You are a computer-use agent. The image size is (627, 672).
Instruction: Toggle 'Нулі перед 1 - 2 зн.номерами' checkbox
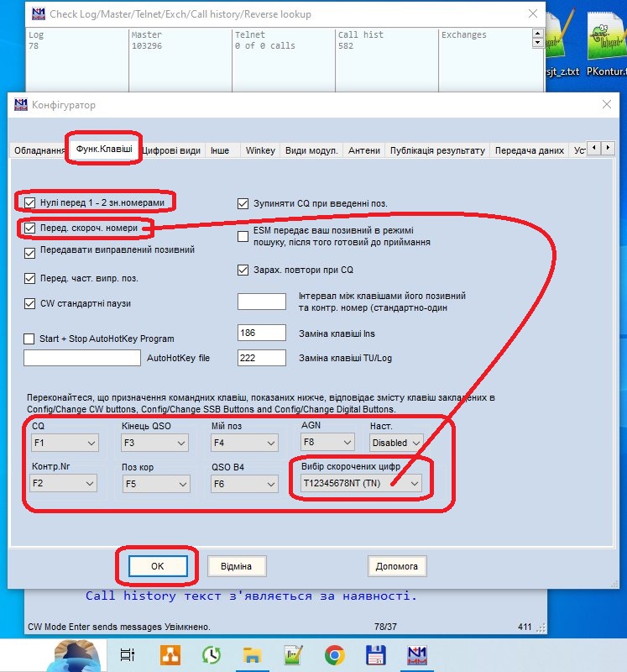click(31, 202)
